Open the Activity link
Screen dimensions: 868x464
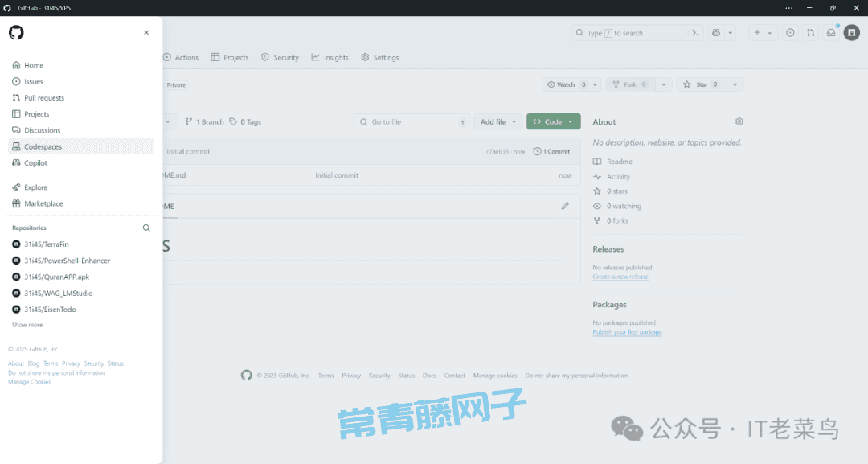click(612, 177)
